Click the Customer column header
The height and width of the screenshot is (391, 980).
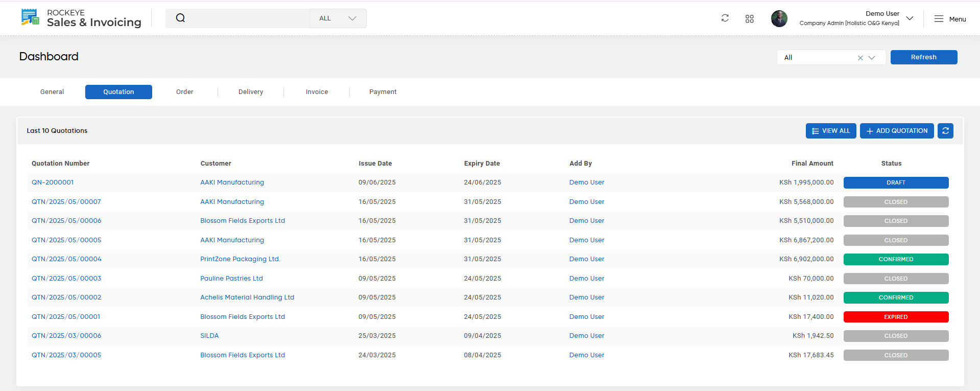point(216,164)
